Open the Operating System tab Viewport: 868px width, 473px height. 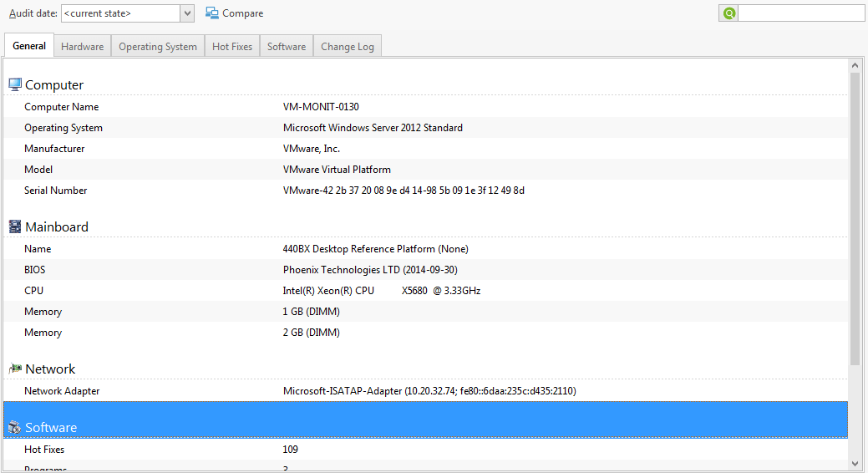click(158, 47)
